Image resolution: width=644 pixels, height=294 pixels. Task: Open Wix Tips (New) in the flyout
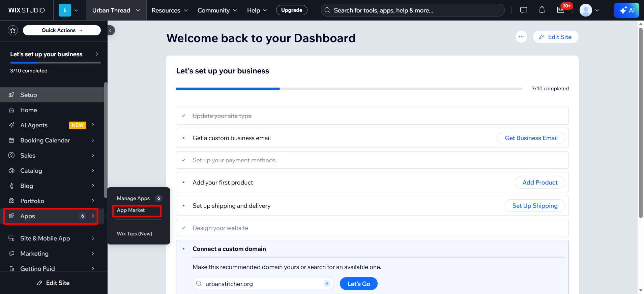pyautogui.click(x=135, y=234)
